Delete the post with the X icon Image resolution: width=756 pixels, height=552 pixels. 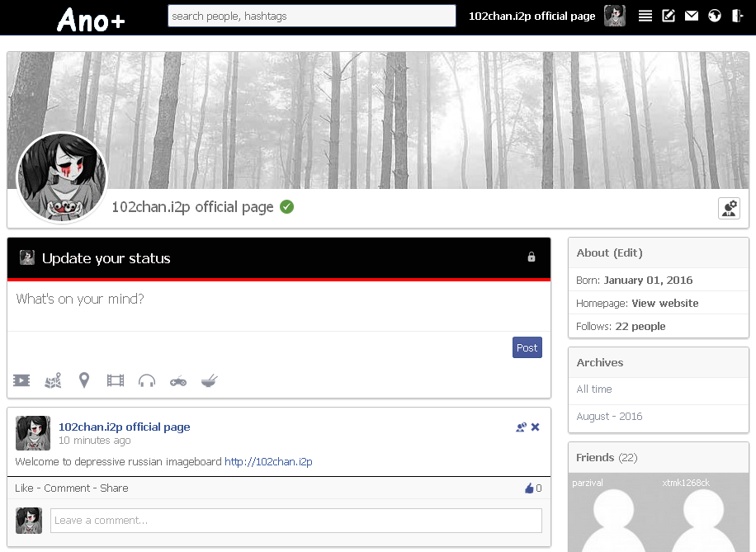(535, 427)
